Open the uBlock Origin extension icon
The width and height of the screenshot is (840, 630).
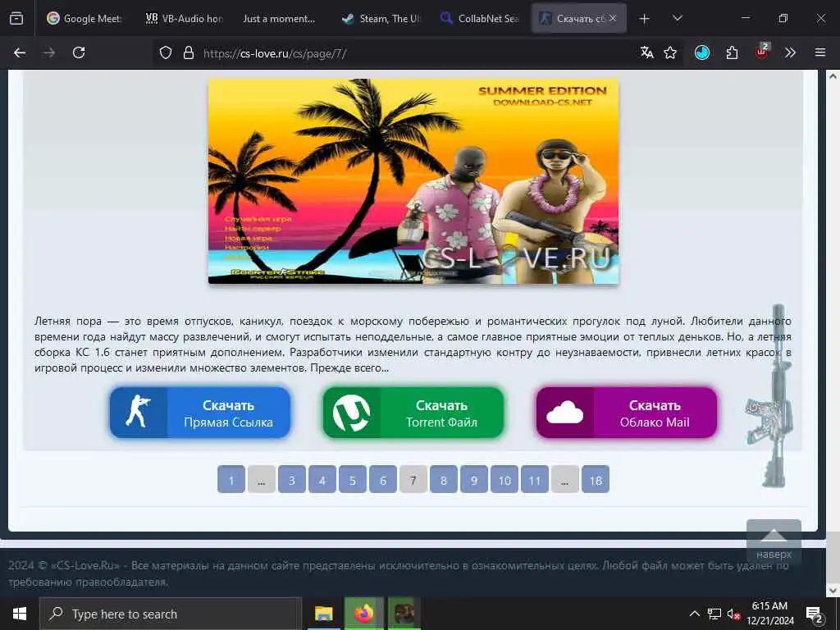[762, 52]
